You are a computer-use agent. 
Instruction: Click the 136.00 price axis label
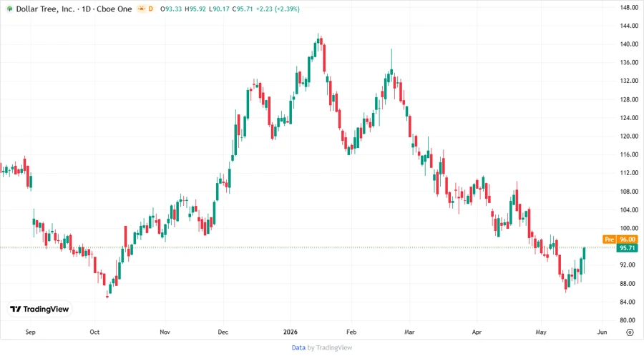629,63
